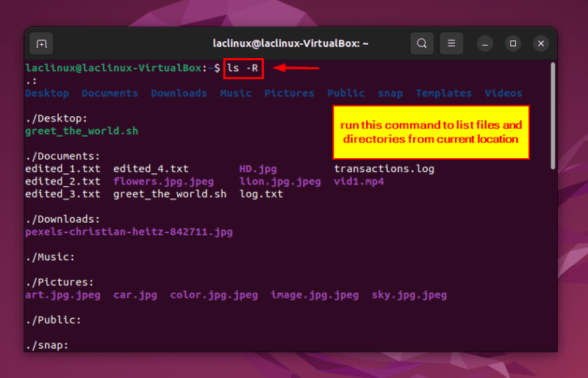588x378 pixels.
Task: Open the hamburger menu button
Action: pos(451,43)
